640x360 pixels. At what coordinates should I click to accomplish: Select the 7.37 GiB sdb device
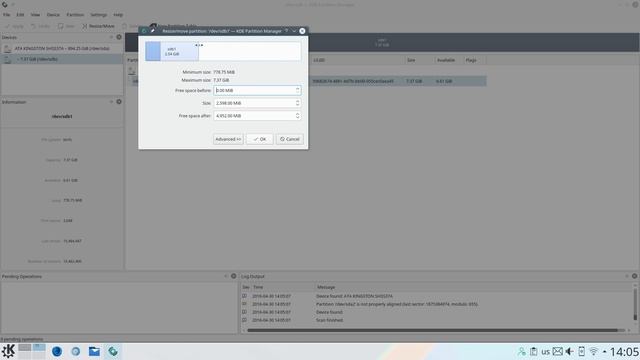(x=62, y=59)
